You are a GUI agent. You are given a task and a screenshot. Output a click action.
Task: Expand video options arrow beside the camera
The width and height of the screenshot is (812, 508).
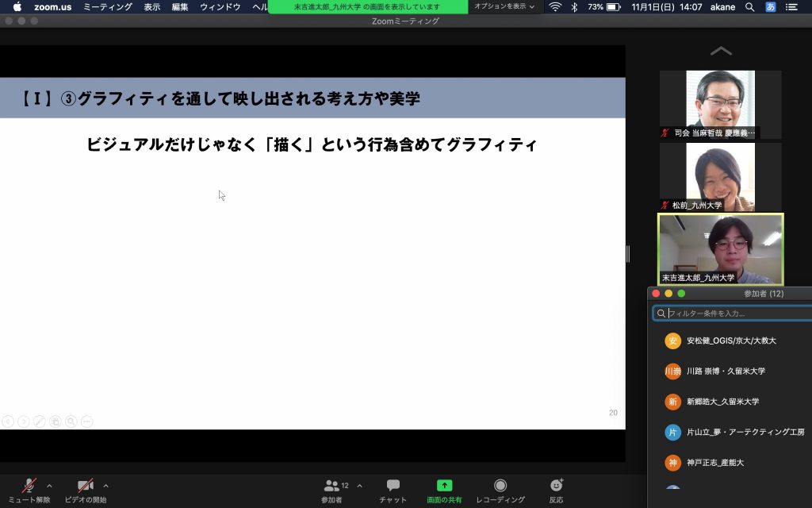106,486
